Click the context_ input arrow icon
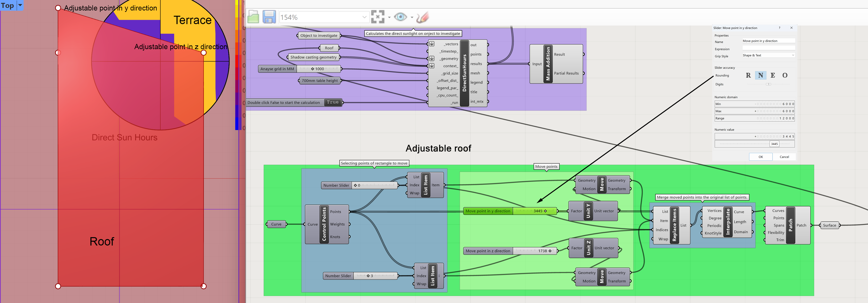 coord(432,66)
